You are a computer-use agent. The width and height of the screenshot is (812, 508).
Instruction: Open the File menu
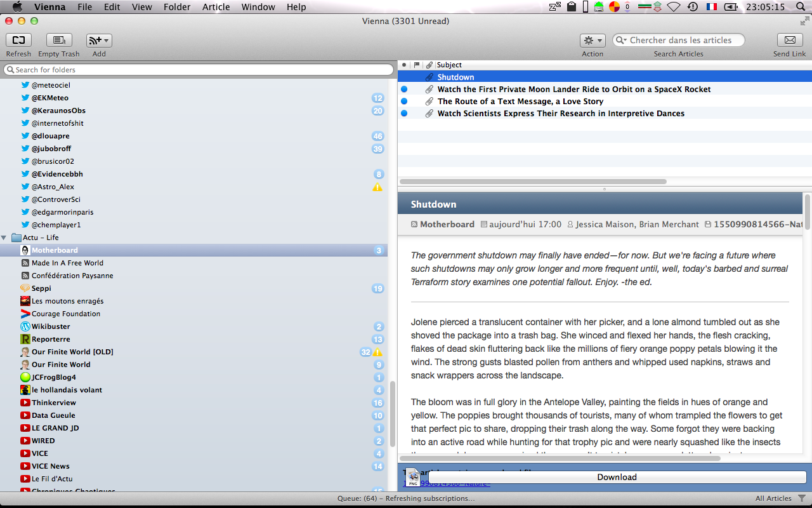coord(84,7)
